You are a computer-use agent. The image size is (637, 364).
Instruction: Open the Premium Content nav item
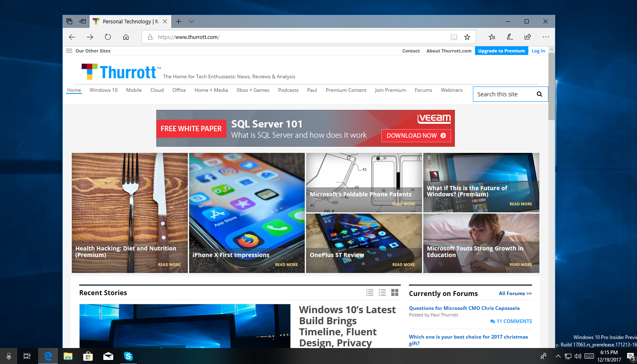tap(346, 90)
